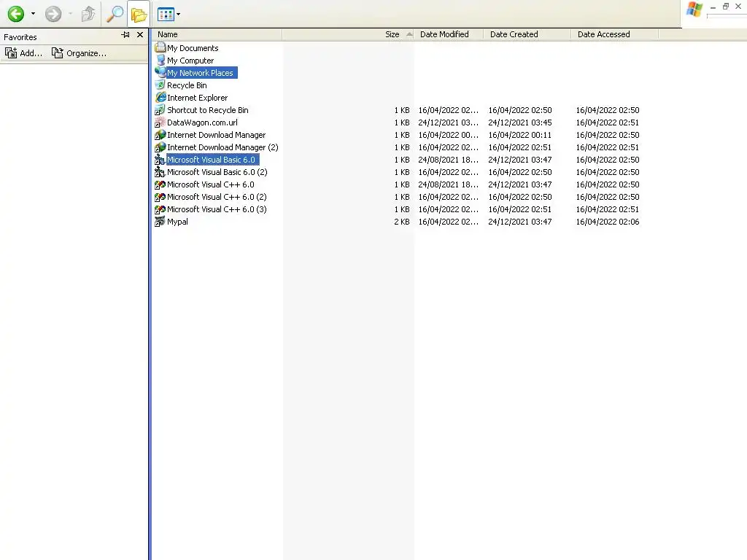Click the Microsoft Visual C++ 6.0 (3) name
The width and height of the screenshot is (747, 560).
217,209
